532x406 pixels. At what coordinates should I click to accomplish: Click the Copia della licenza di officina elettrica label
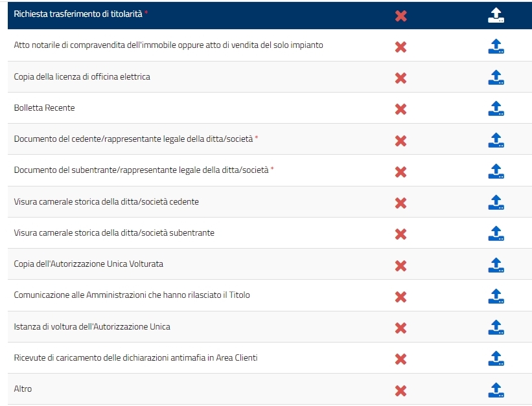82,76
